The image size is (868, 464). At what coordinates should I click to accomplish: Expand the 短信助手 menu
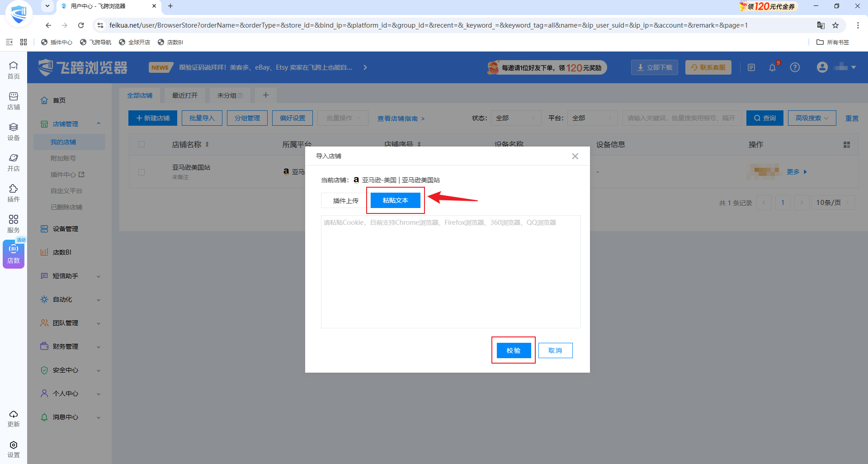[x=70, y=276]
